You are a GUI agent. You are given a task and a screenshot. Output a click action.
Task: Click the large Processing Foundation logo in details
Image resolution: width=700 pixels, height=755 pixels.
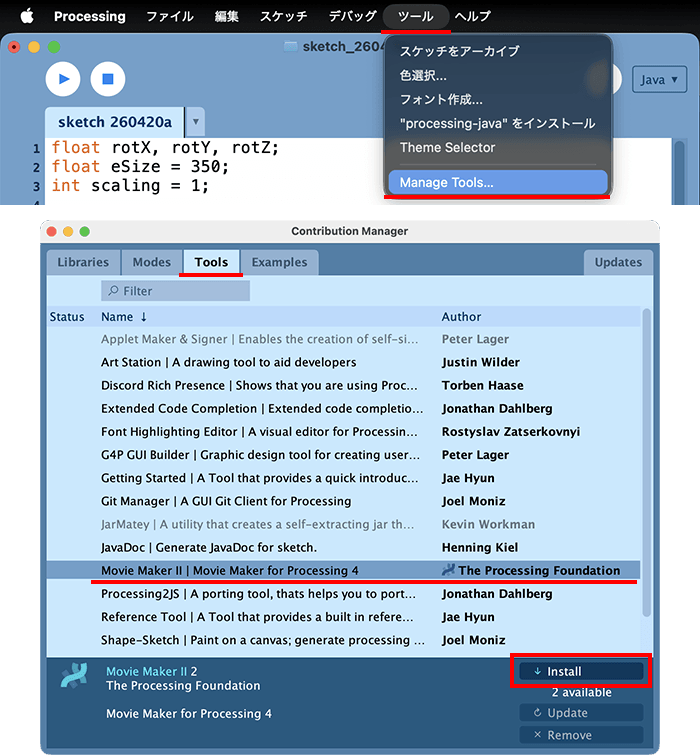click(74, 675)
